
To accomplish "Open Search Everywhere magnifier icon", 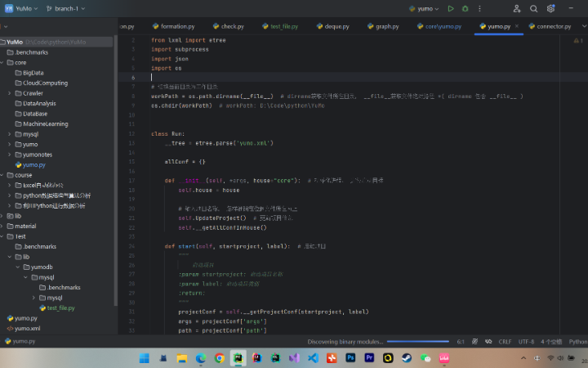I will click(x=533, y=9).
